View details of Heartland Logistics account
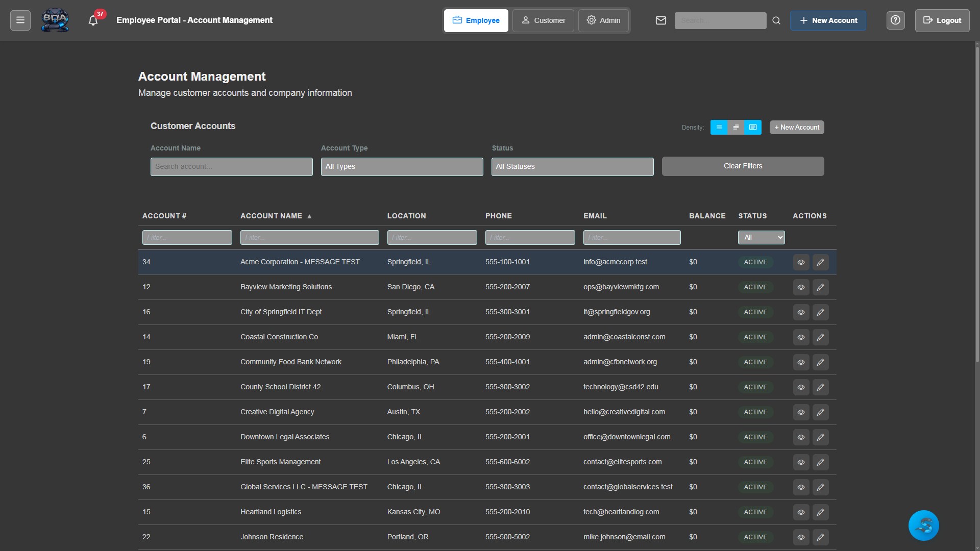 coord(801,512)
